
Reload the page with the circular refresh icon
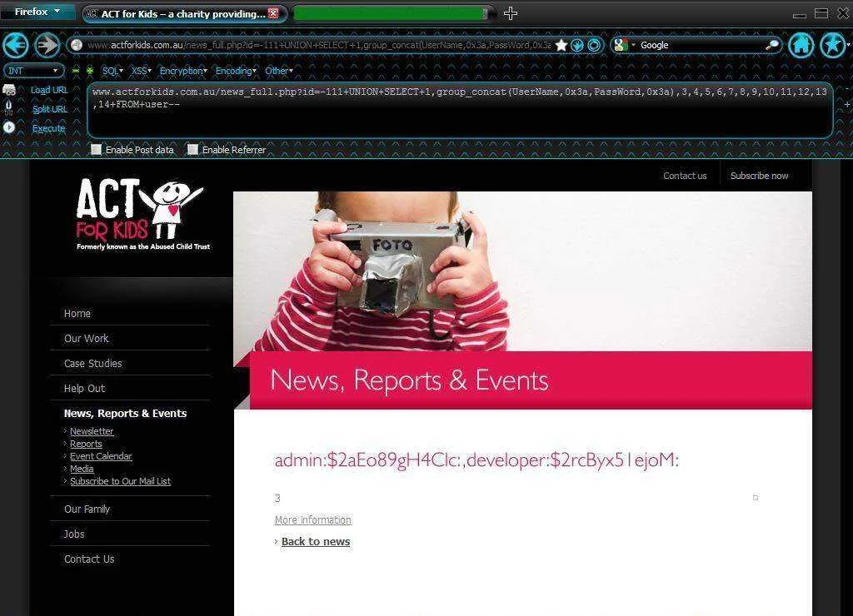point(594,45)
